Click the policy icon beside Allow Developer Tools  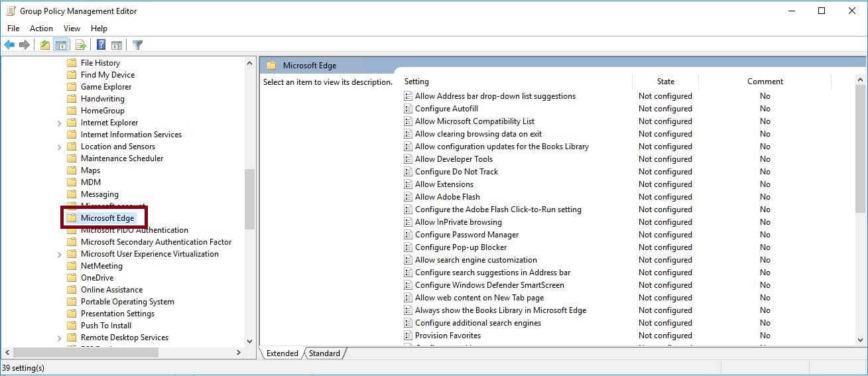(408, 159)
